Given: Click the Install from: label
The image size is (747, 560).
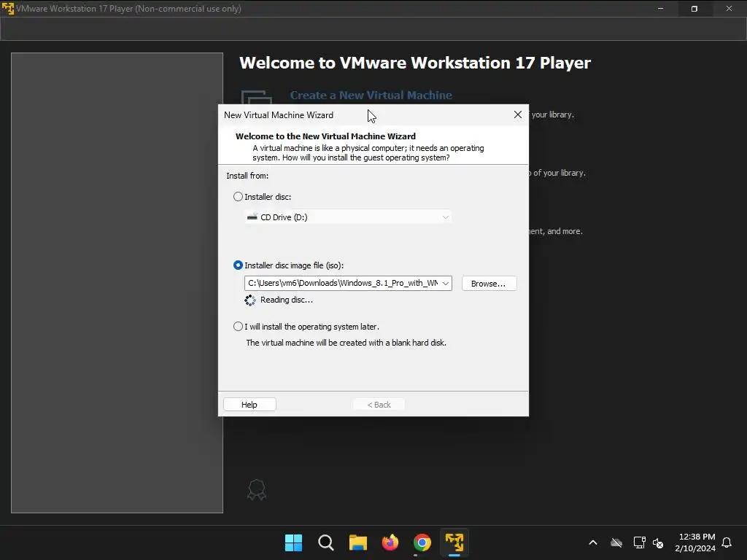Looking at the screenshot, I should click(247, 176).
